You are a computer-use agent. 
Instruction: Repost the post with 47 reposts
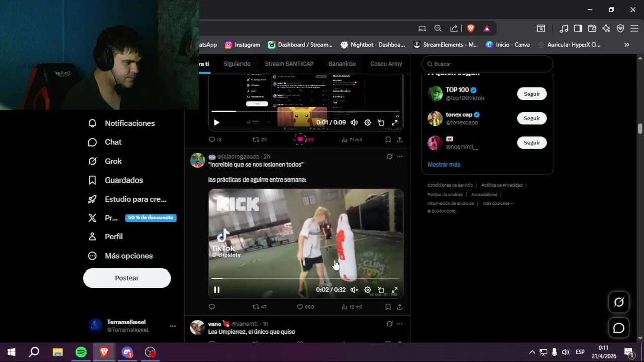point(256,307)
